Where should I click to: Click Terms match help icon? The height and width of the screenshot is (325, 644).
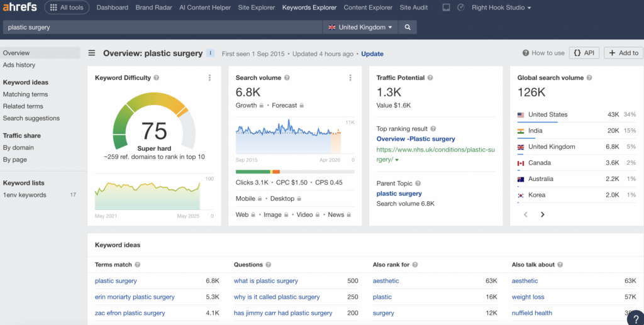tap(138, 265)
